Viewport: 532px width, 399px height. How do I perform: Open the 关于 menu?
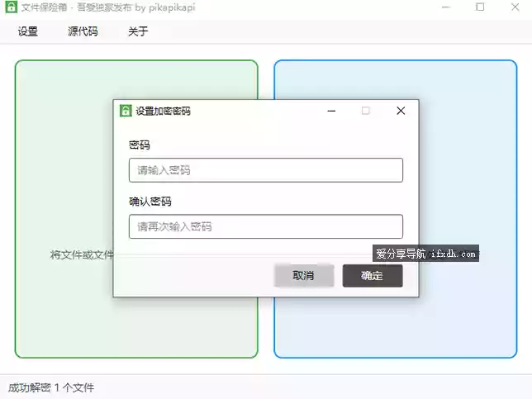(x=138, y=31)
